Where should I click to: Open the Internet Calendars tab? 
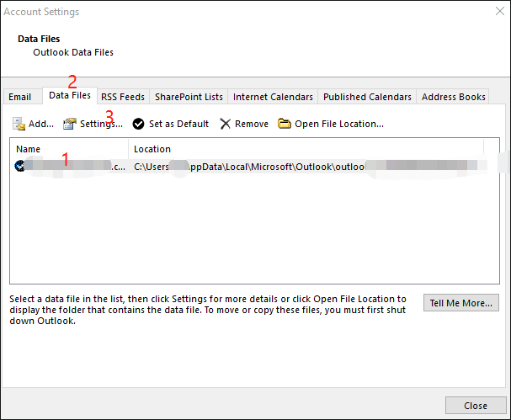[x=273, y=97]
